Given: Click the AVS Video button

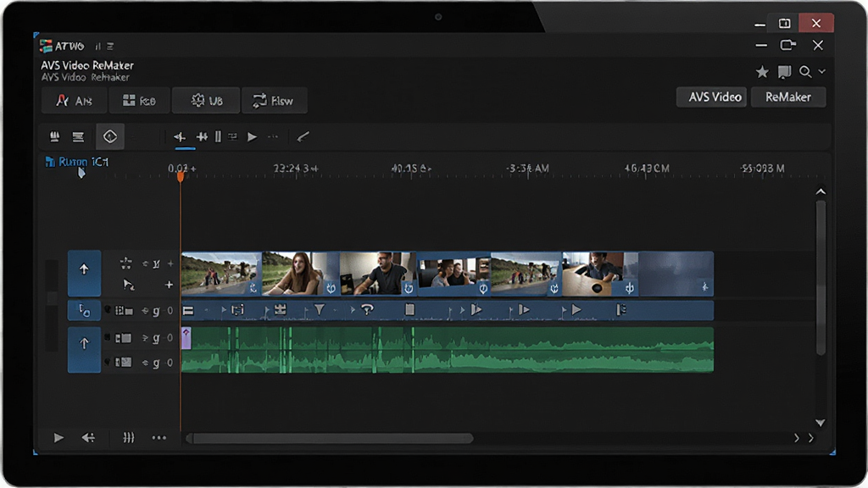Looking at the screenshot, I should 711,97.
